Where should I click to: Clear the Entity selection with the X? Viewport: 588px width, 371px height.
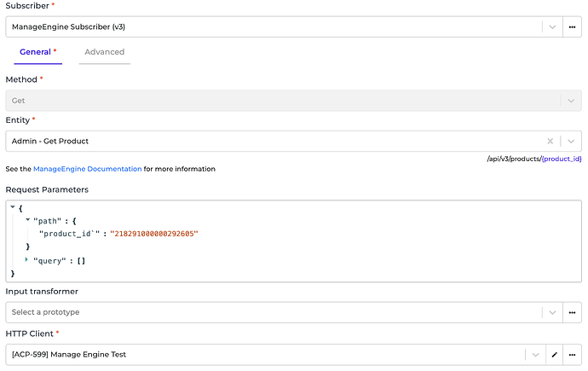click(x=551, y=141)
